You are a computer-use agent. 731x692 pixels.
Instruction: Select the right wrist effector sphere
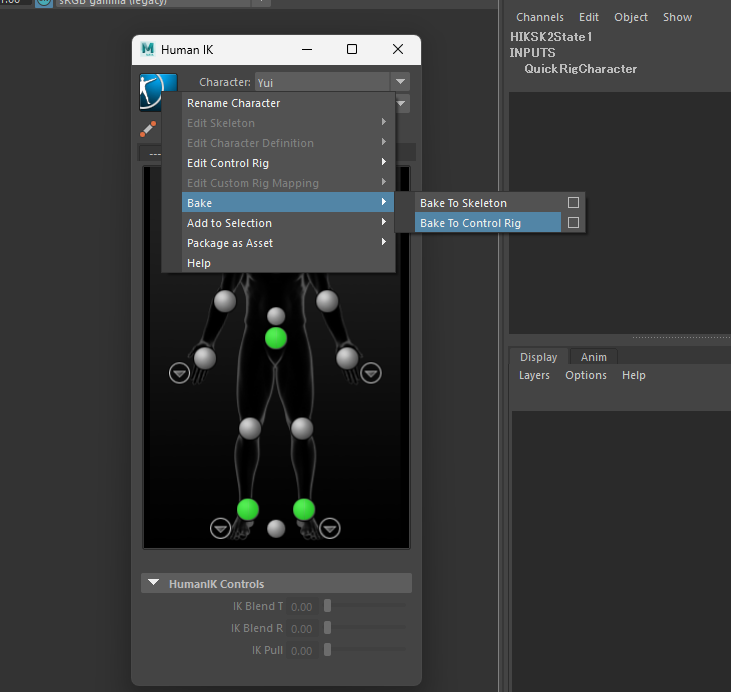tap(205, 358)
